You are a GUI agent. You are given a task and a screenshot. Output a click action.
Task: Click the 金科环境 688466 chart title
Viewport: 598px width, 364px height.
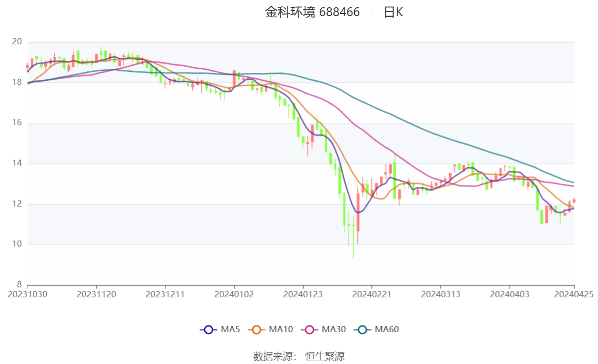pos(313,12)
